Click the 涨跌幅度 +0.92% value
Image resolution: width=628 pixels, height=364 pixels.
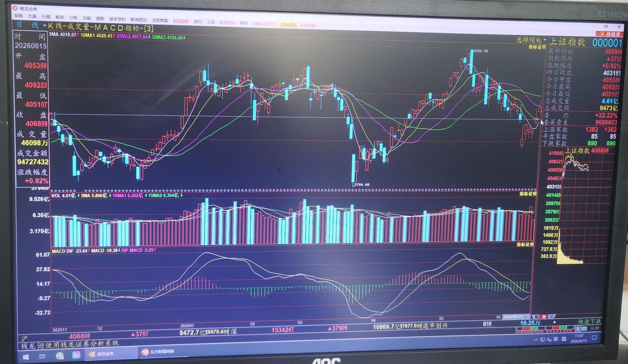pyautogui.click(x=37, y=181)
